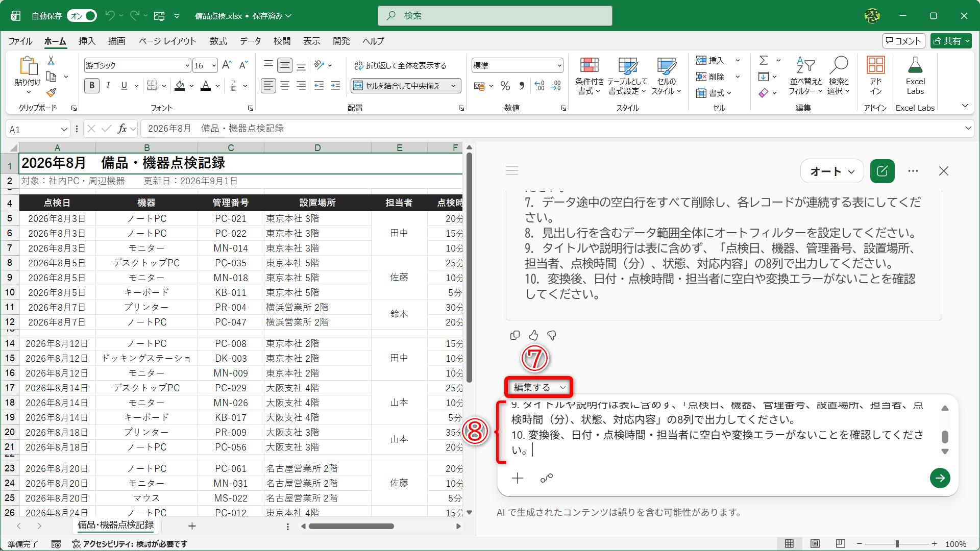Toggle Bold formatting
Screen dimensions: 980x551
(92, 86)
